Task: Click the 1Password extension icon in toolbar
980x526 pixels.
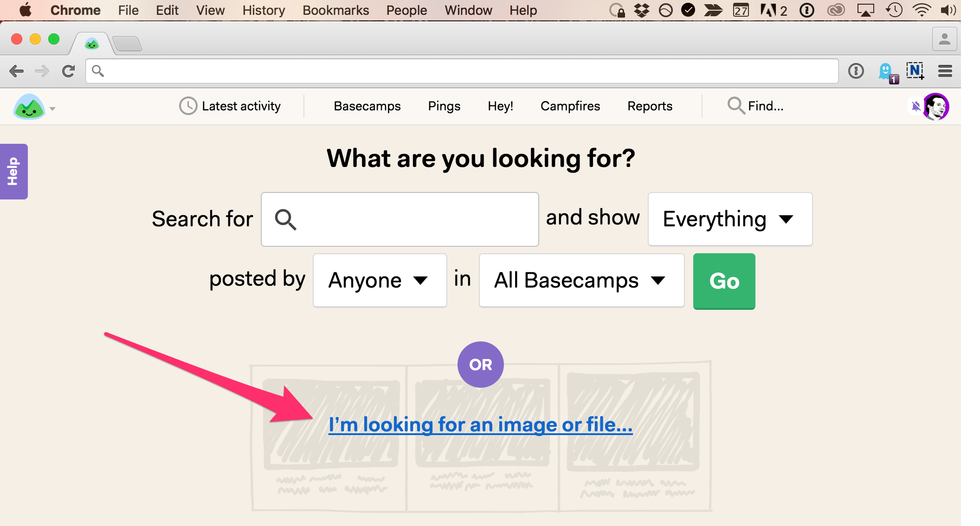Action: (856, 71)
